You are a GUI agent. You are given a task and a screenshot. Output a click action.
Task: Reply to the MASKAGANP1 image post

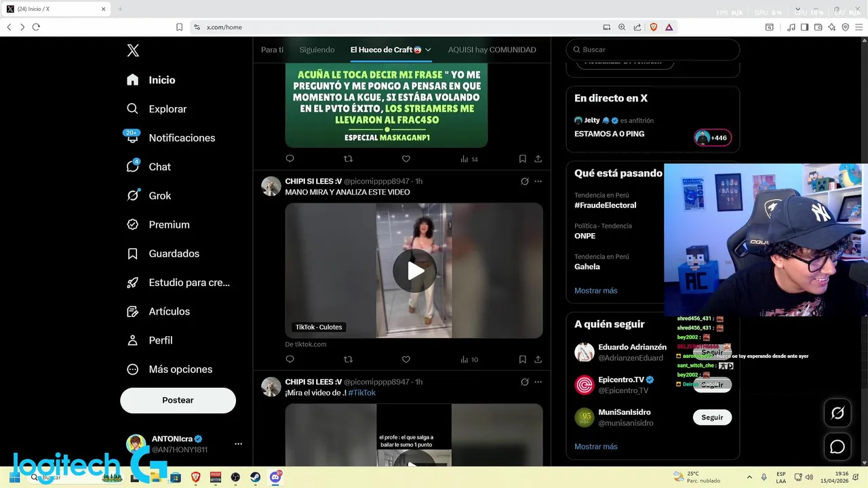click(x=290, y=159)
